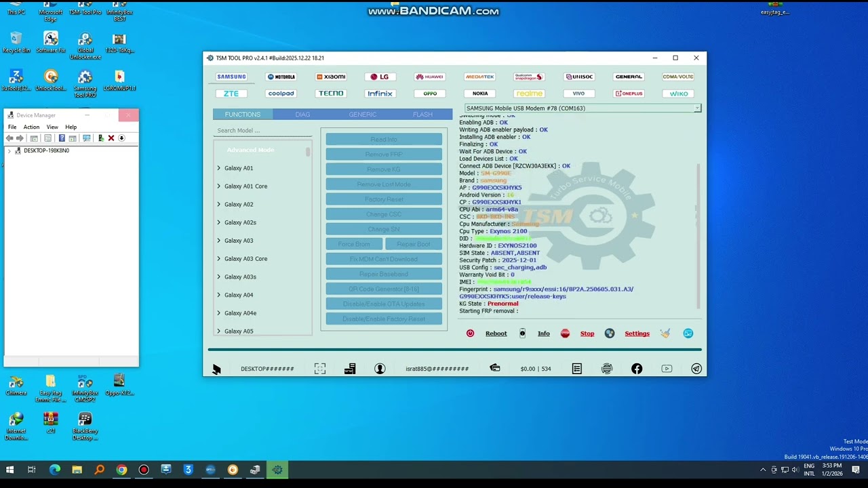Expand the Galaxy A02s model entry
868x488 pixels.
point(219,222)
